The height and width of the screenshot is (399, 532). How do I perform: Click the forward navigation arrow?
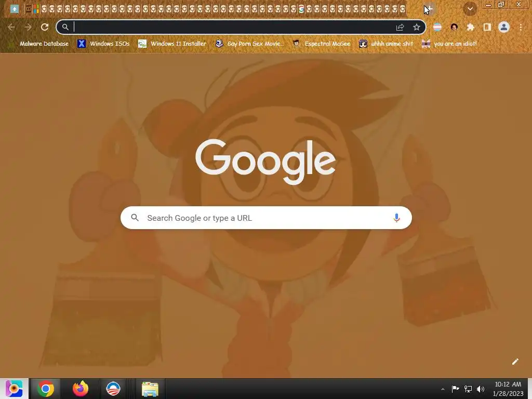(x=28, y=27)
